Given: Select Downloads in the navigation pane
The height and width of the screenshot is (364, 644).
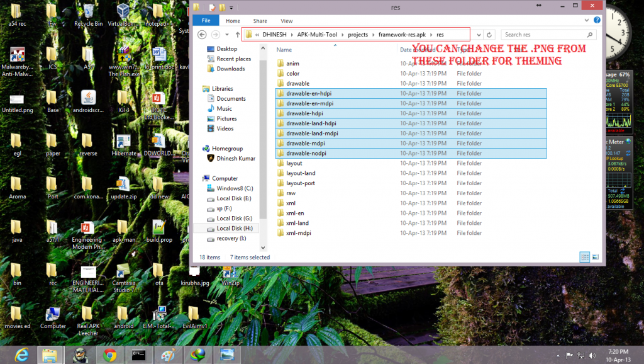Looking at the screenshot, I should click(226, 69).
